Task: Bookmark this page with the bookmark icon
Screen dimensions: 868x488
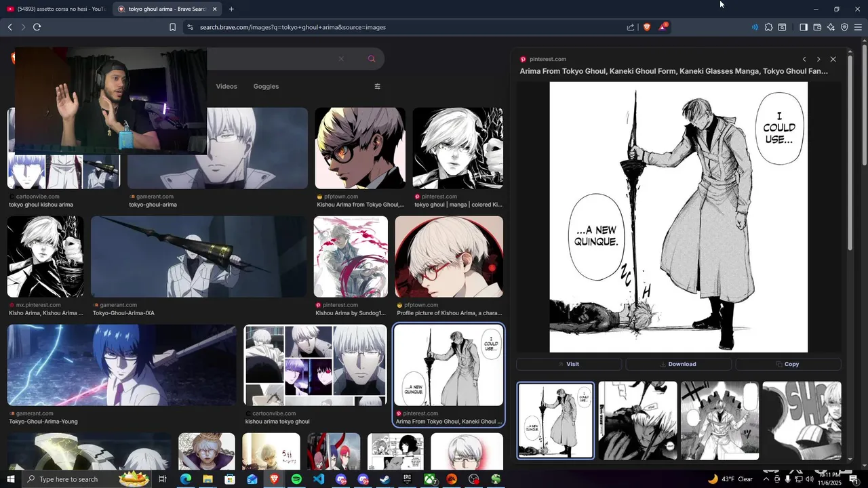Action: pos(172,27)
